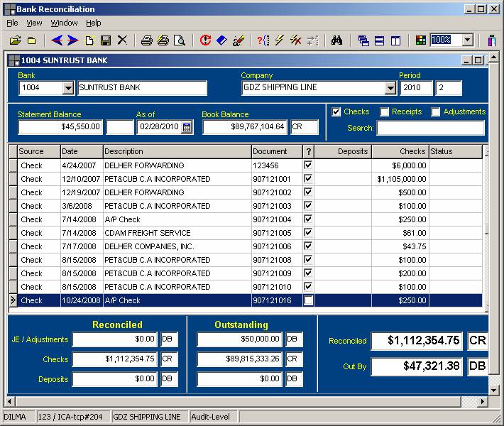504x426 pixels.
Task: Expand the Bank code dropdown
Action: click(68, 88)
